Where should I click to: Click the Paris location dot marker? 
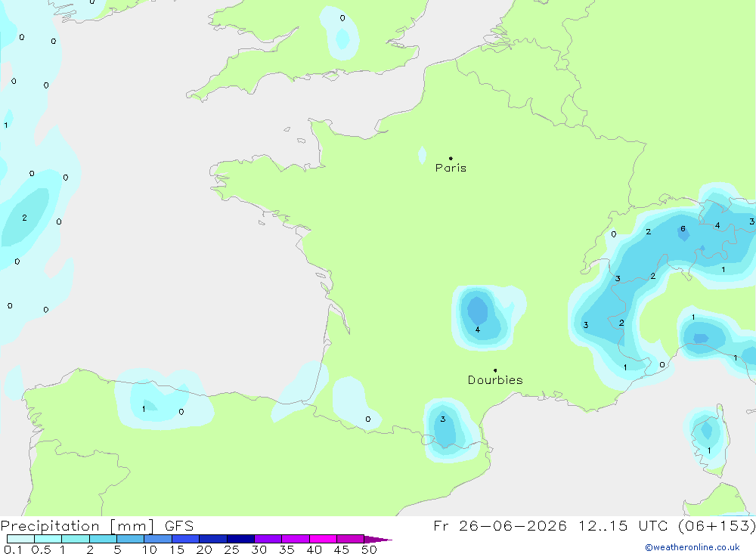pyautogui.click(x=451, y=158)
